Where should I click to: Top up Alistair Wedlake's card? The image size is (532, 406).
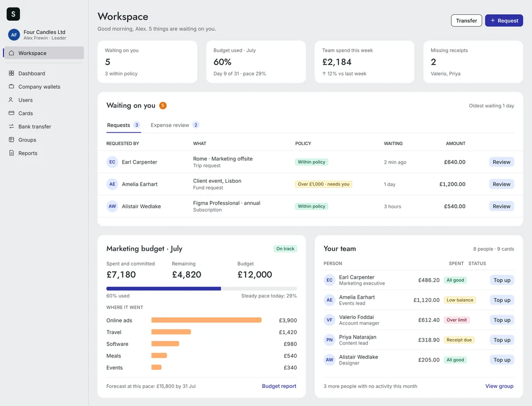point(502,360)
